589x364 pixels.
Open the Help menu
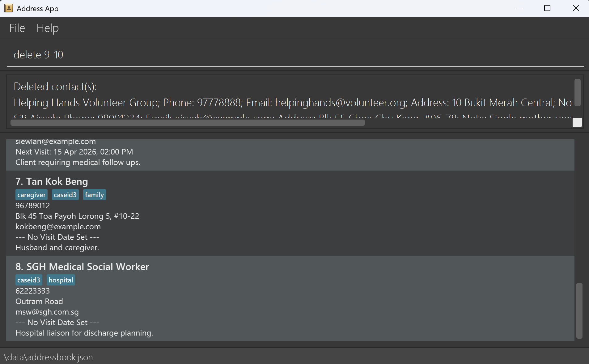(47, 28)
